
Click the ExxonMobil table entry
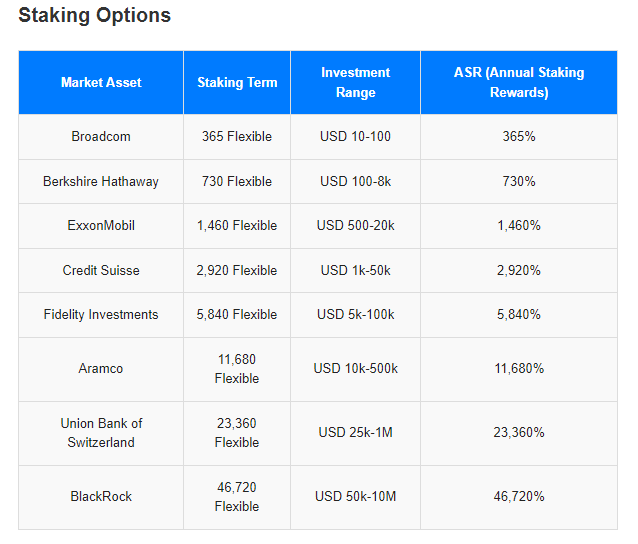(101, 226)
